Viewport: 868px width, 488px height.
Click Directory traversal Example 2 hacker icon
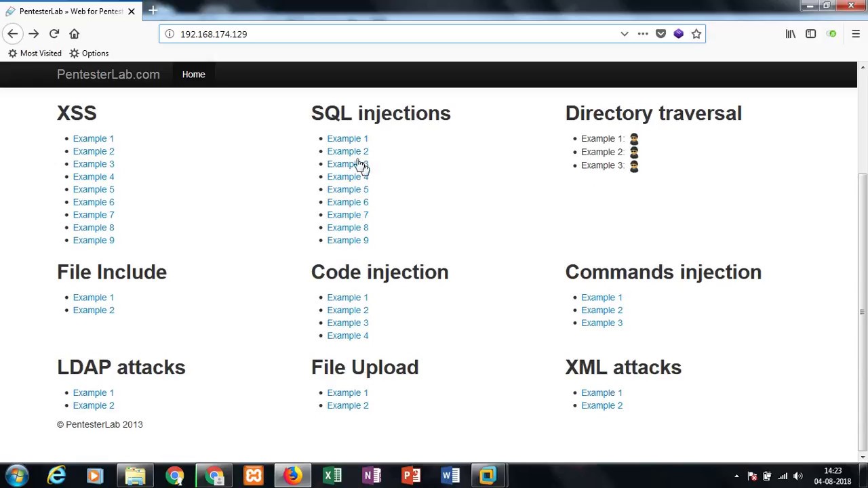coord(634,152)
